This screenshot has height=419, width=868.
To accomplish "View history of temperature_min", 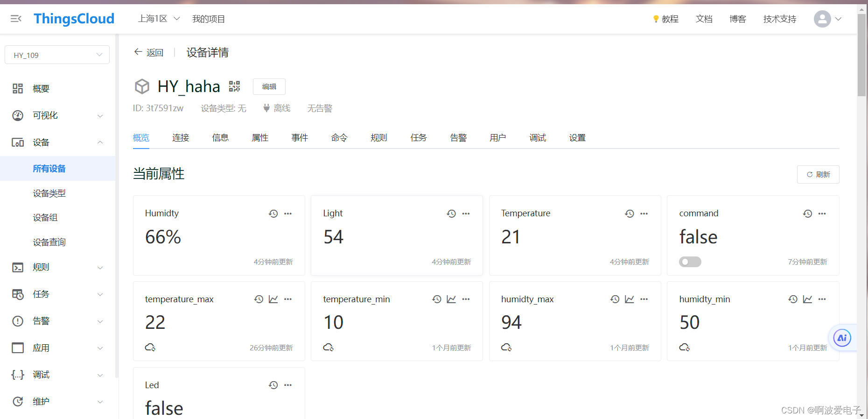I will (x=437, y=299).
